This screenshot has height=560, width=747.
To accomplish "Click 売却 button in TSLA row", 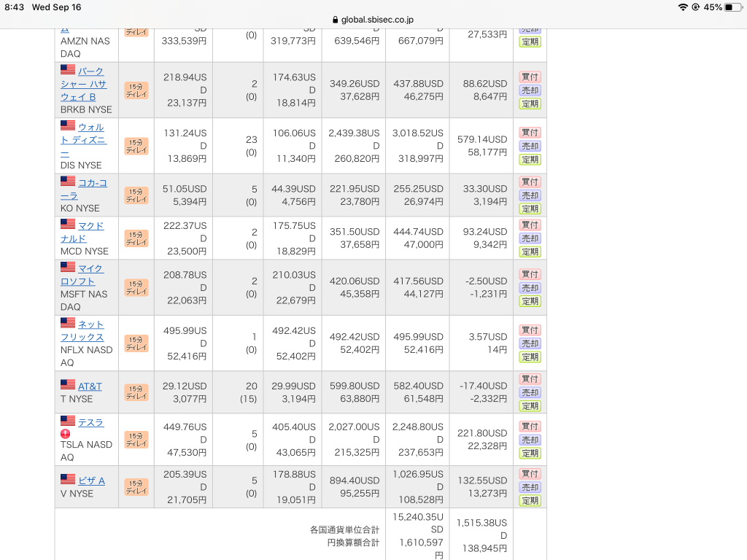I will point(530,440).
